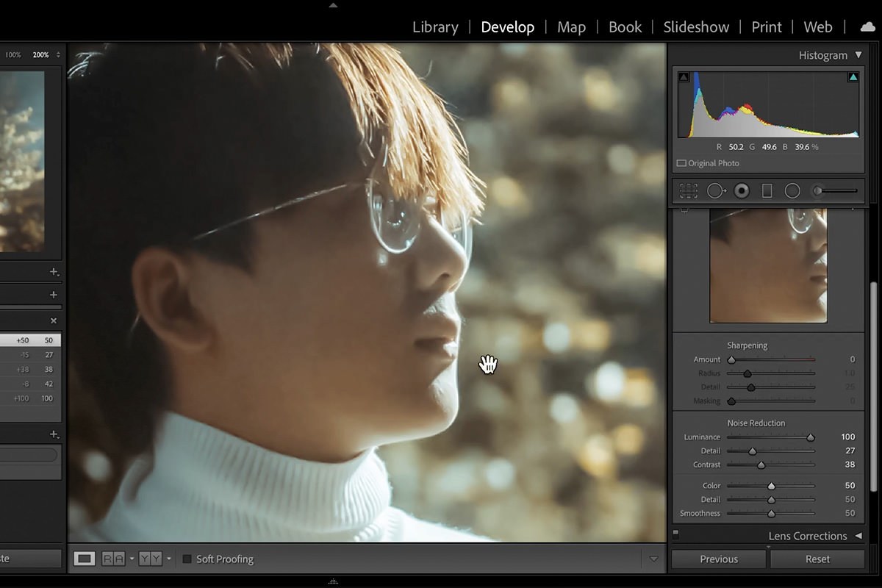Select the Spot Removal tool
The height and width of the screenshot is (588, 882).
tap(716, 191)
